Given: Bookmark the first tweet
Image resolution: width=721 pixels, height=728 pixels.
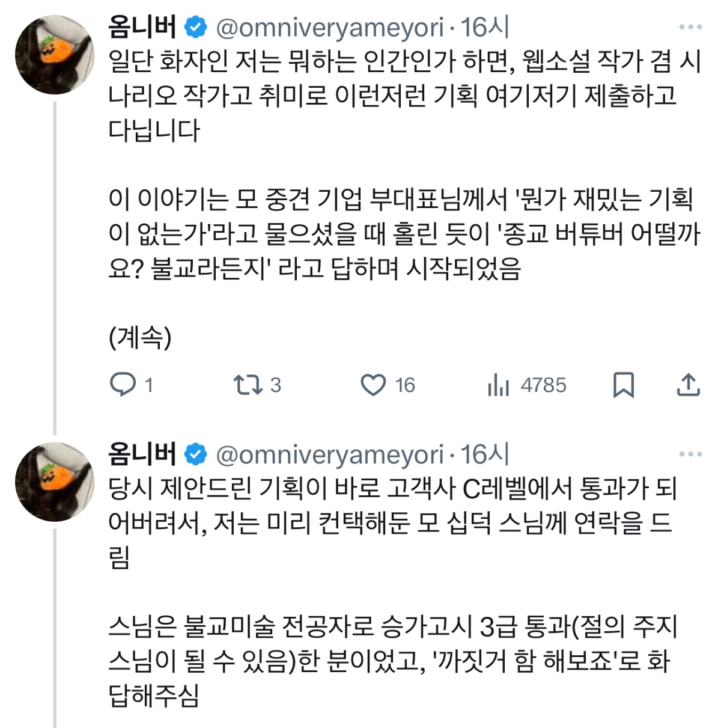Looking at the screenshot, I should [623, 385].
